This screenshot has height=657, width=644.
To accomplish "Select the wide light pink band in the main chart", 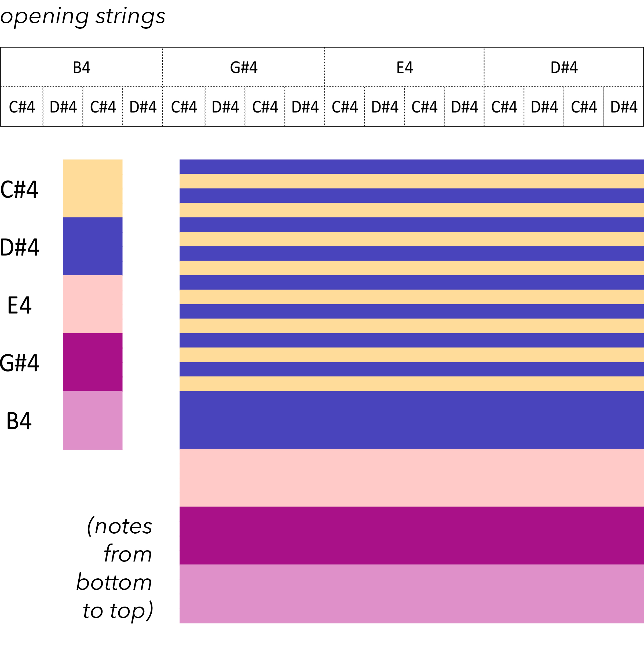I will coord(411,478).
